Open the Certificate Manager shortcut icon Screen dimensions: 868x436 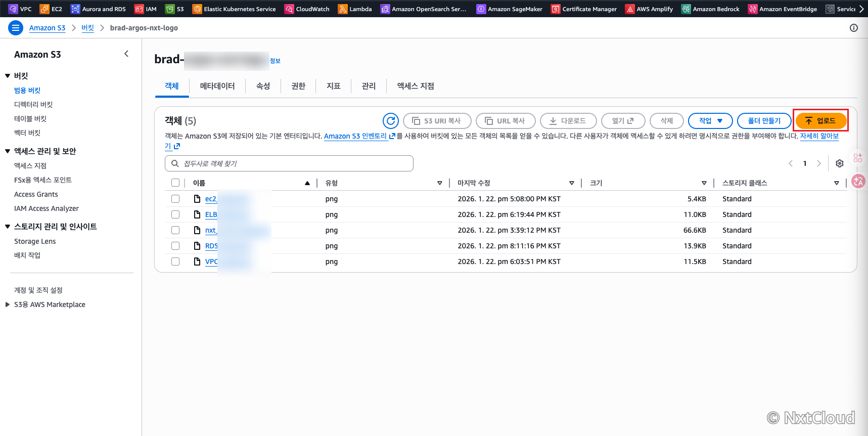tap(556, 9)
